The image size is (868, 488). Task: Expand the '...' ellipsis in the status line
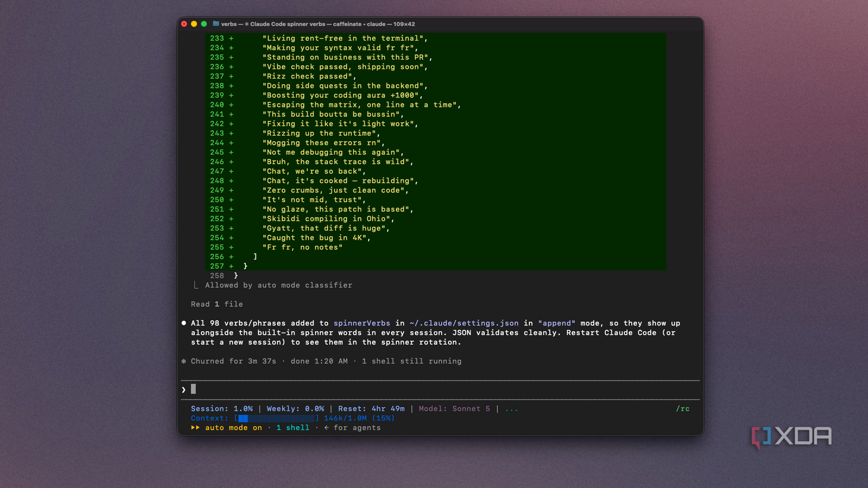pos(512,409)
